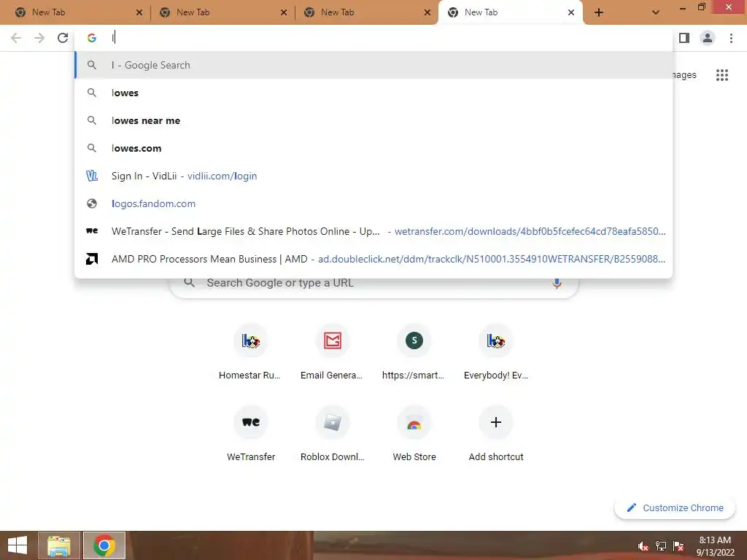Image resolution: width=747 pixels, height=560 pixels.
Task: Open the WeTransfer shortcut tile
Action: (251, 434)
